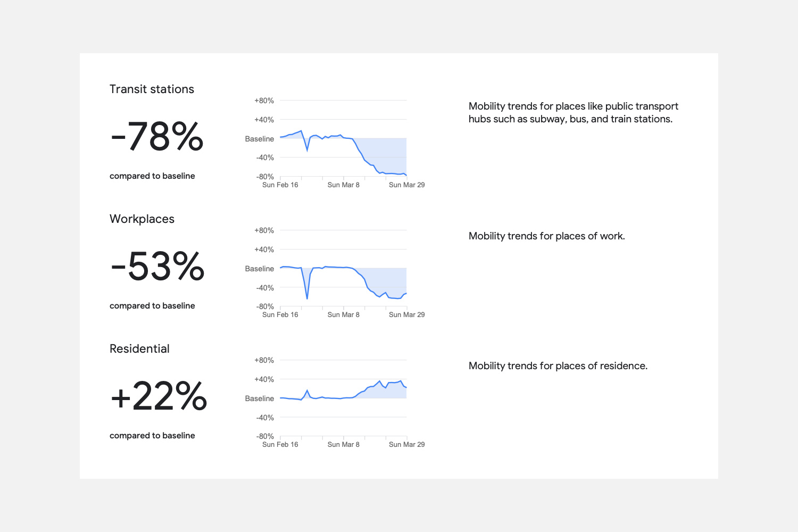The image size is (798, 532).
Task: Click the Baseline label on Transit chart
Action: (x=260, y=139)
